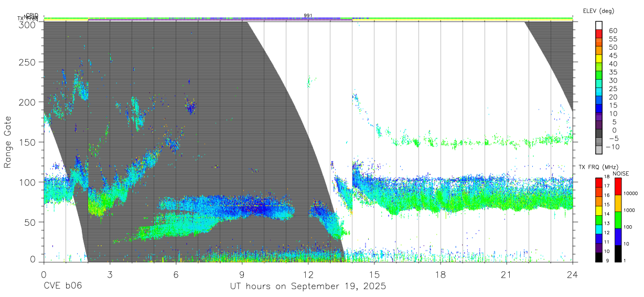Click the 'CVE b06' radar beam label
This screenshot has height=297, width=644.
[62, 287]
